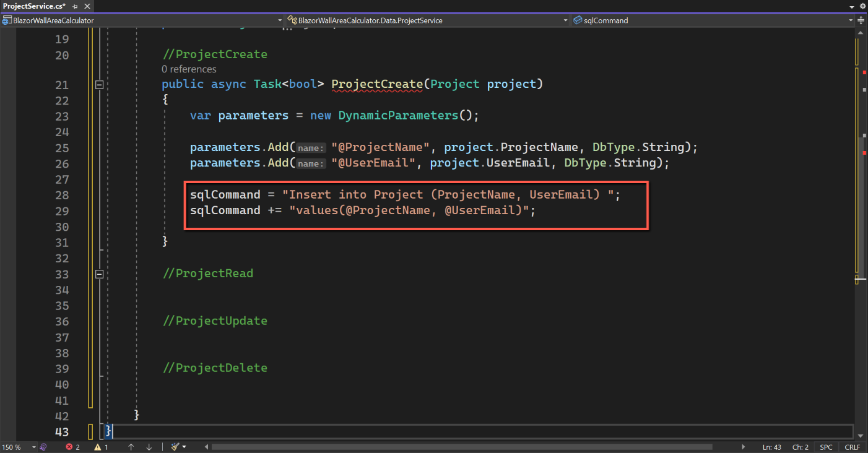The height and width of the screenshot is (453, 868).
Task: Open the 150 % zoom dropdown
Action: click(x=17, y=447)
